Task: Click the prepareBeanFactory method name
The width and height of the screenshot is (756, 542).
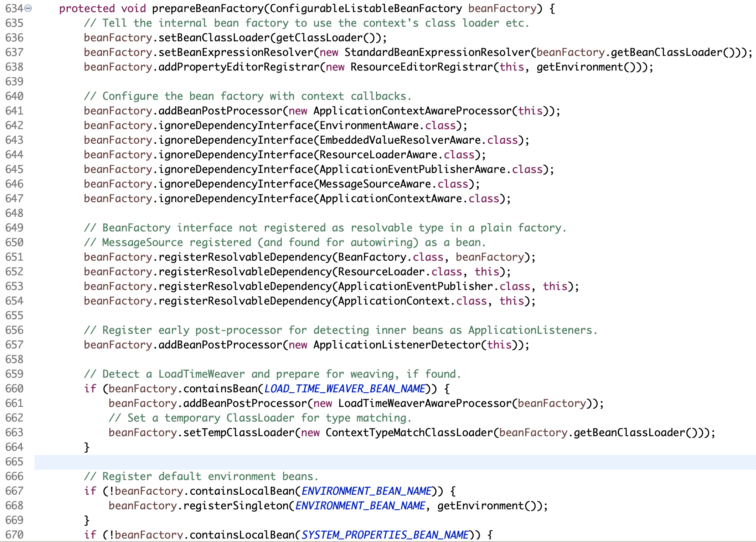Action: click(208, 9)
